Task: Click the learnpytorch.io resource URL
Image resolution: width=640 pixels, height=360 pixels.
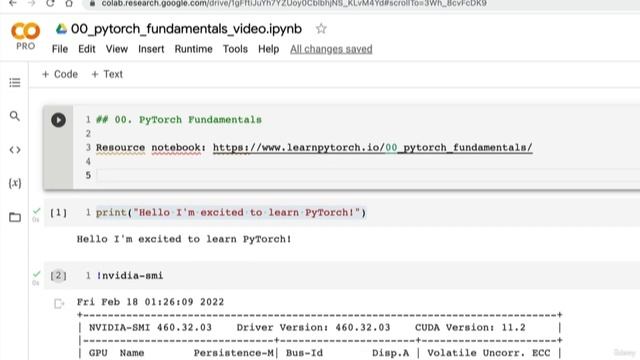Action: tap(373, 147)
